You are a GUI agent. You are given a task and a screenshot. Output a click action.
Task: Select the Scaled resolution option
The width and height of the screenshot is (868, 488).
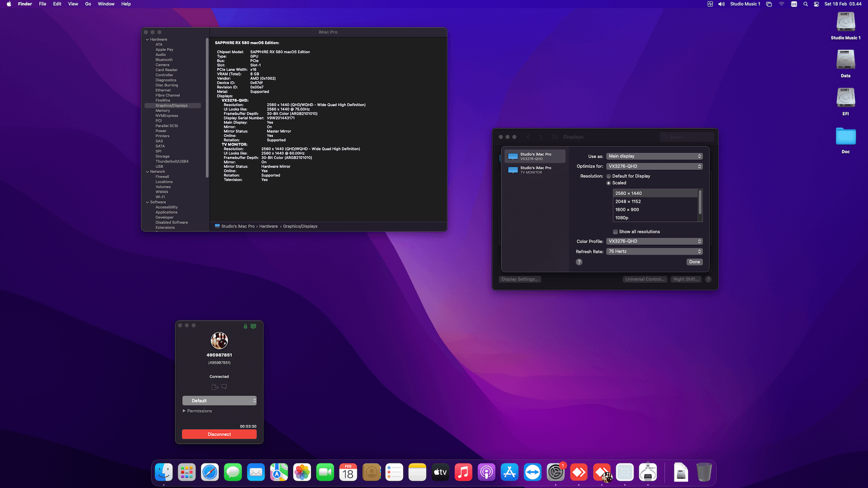609,183
